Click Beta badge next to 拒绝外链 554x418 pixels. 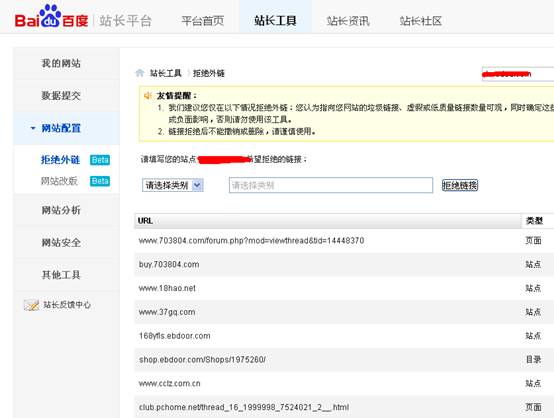[100, 160]
